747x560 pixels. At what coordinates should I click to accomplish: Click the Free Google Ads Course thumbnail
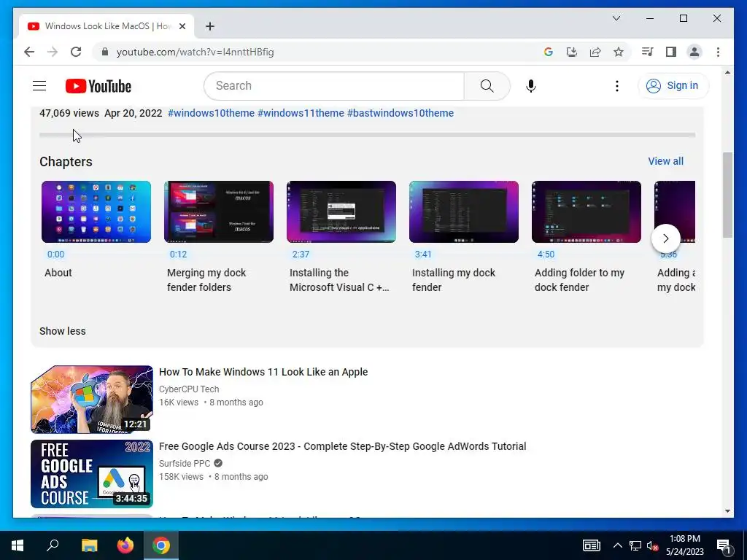coord(92,474)
